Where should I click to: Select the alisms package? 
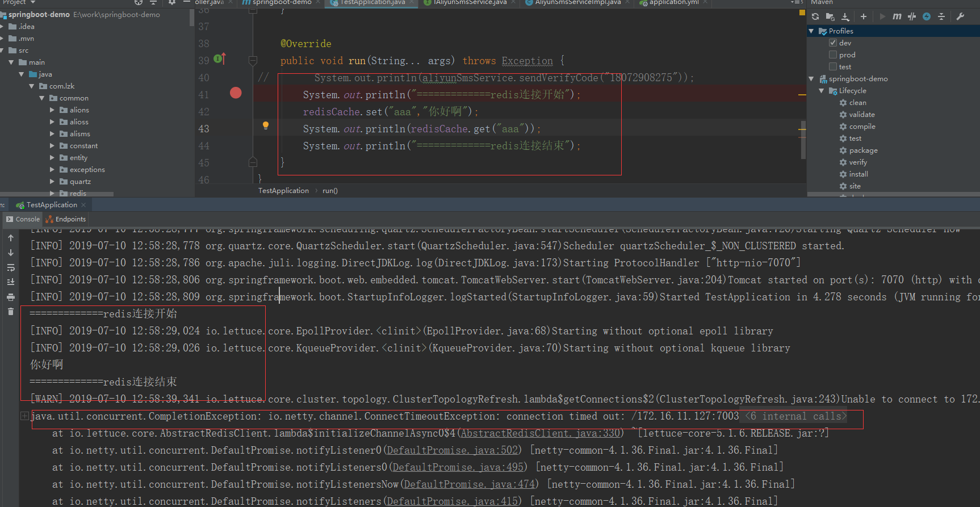tap(79, 134)
